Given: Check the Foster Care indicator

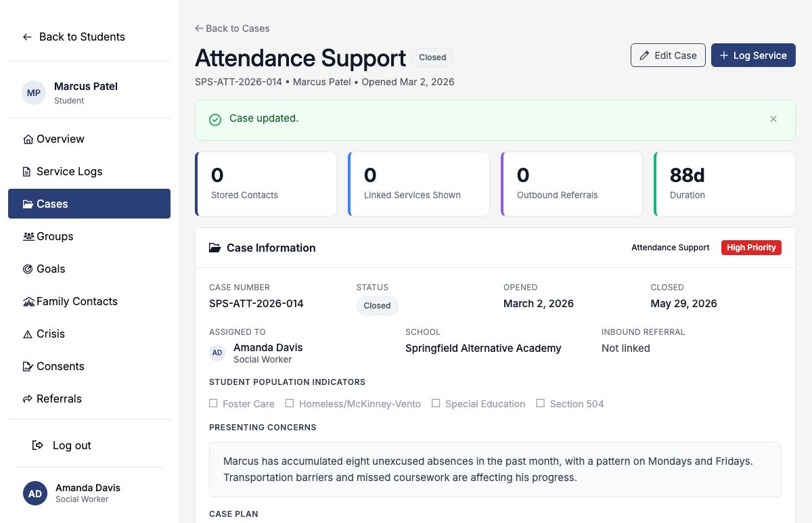Looking at the screenshot, I should coord(213,403).
